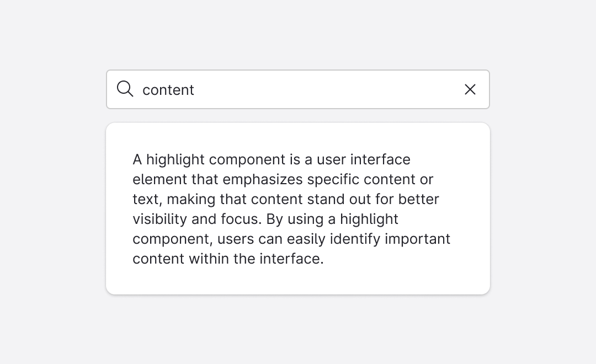Screen dimensions: 596x364
Task: Select the search icon inside the input
Action: [125, 89]
